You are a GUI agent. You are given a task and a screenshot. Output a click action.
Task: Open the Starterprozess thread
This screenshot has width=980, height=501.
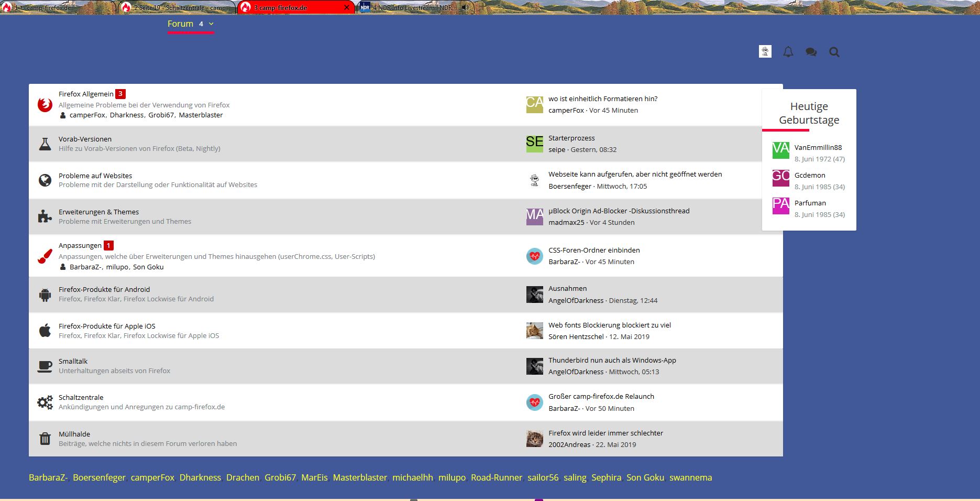pyautogui.click(x=571, y=138)
